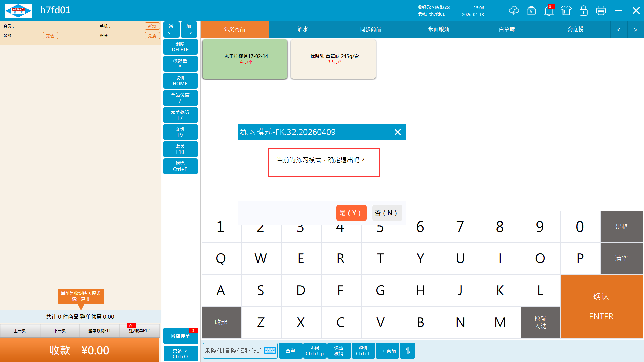The width and height of the screenshot is (644, 362).
Task: Click the barcode/pinyin search input field
Action: pos(233,351)
